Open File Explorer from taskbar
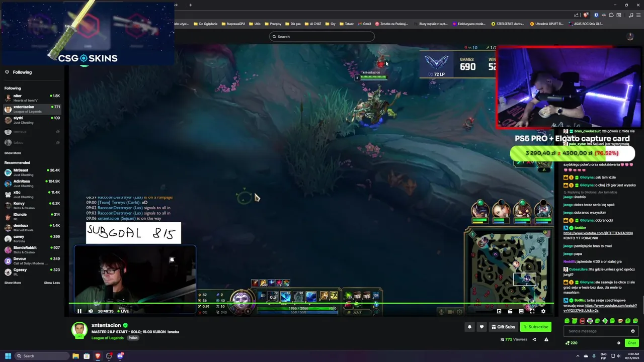Viewport: 644px width, 362px height. (x=75, y=356)
